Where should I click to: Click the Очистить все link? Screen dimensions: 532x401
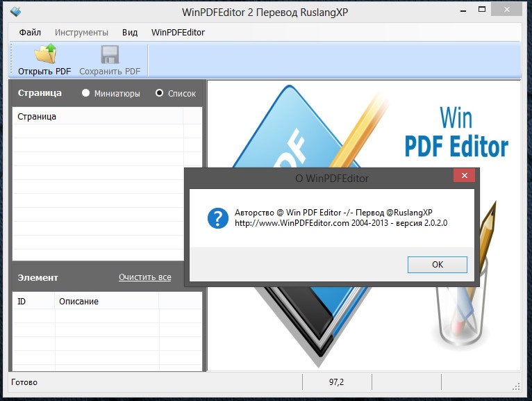[144, 277]
